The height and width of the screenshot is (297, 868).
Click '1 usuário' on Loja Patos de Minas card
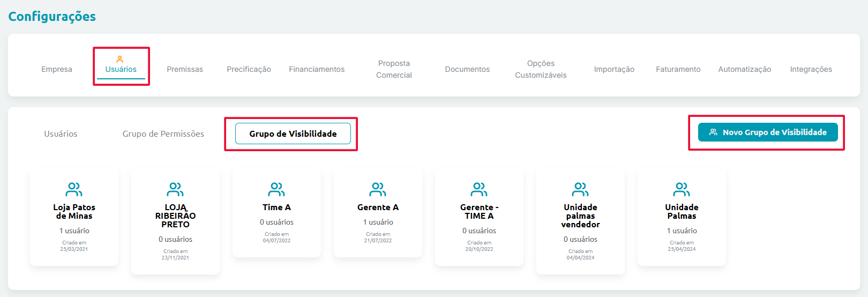pos(74,231)
